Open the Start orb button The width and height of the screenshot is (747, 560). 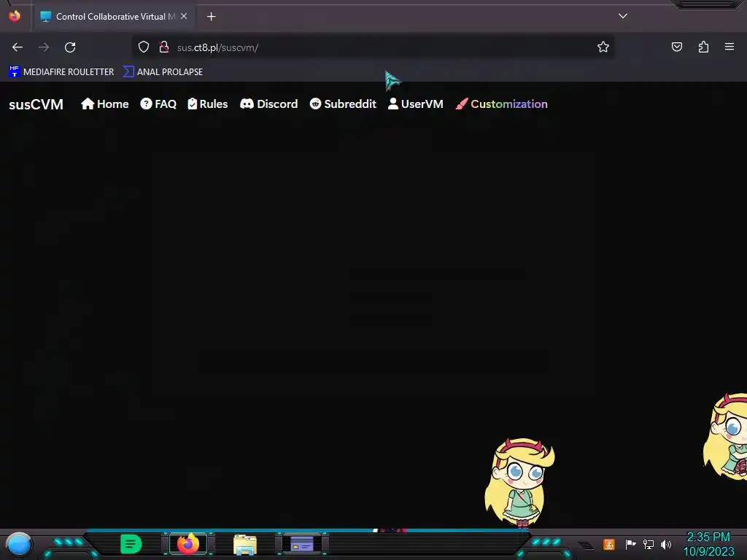pos(19,544)
